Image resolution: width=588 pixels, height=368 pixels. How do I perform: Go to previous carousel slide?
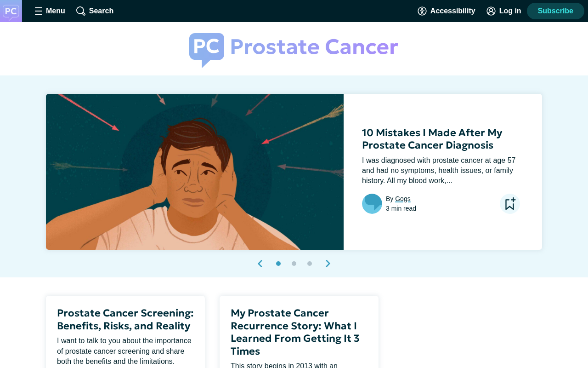click(260, 264)
